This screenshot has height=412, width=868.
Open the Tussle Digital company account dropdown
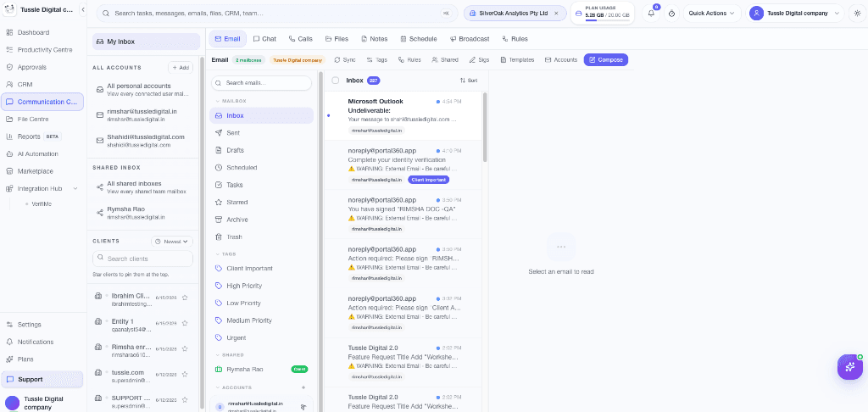pyautogui.click(x=795, y=14)
